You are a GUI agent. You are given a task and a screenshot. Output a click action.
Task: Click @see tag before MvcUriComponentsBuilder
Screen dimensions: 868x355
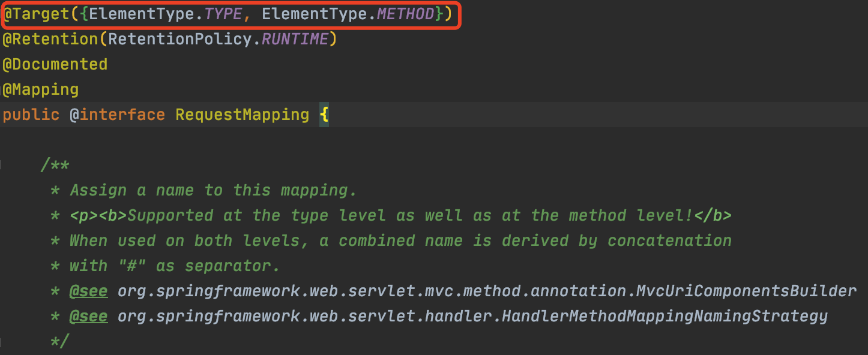coord(89,291)
